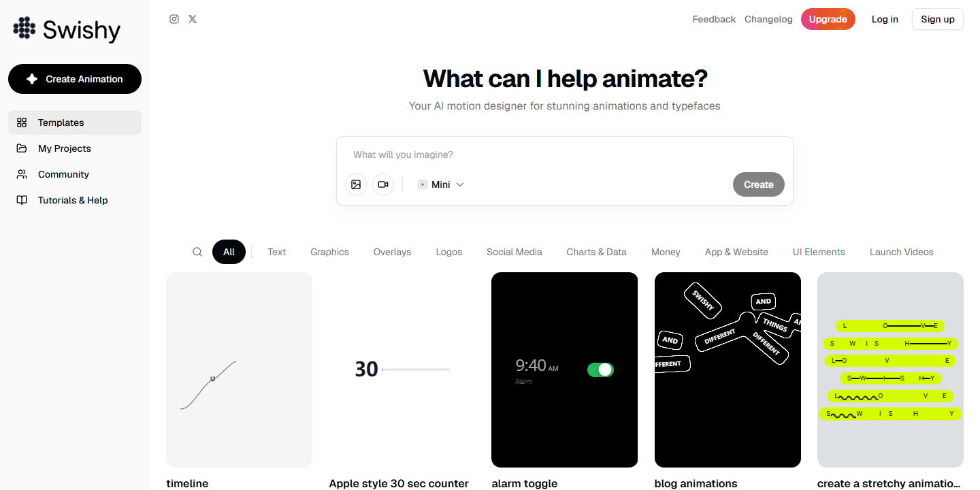Select the Overlays category filter
Screen dimensions: 980x490
pos(392,252)
